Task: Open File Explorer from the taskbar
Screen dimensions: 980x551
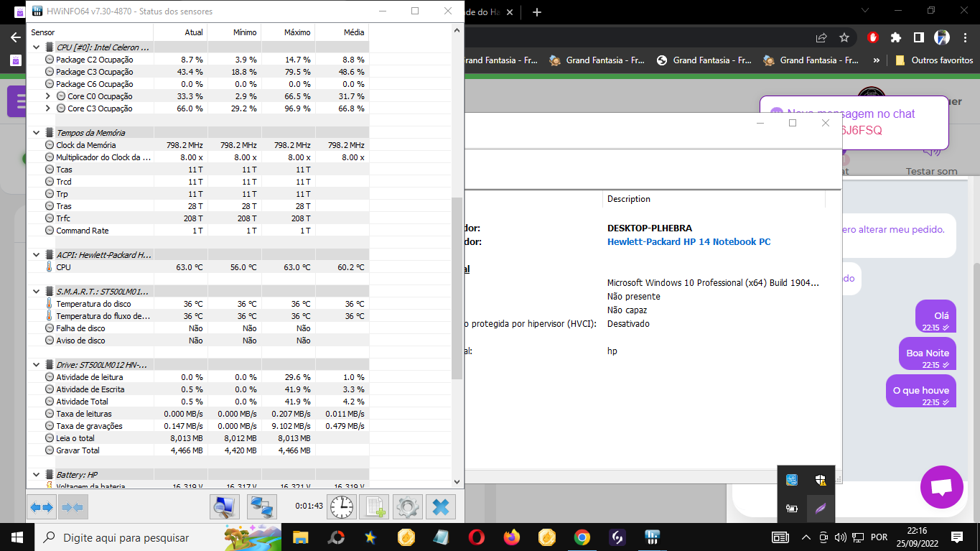Action: (x=300, y=537)
